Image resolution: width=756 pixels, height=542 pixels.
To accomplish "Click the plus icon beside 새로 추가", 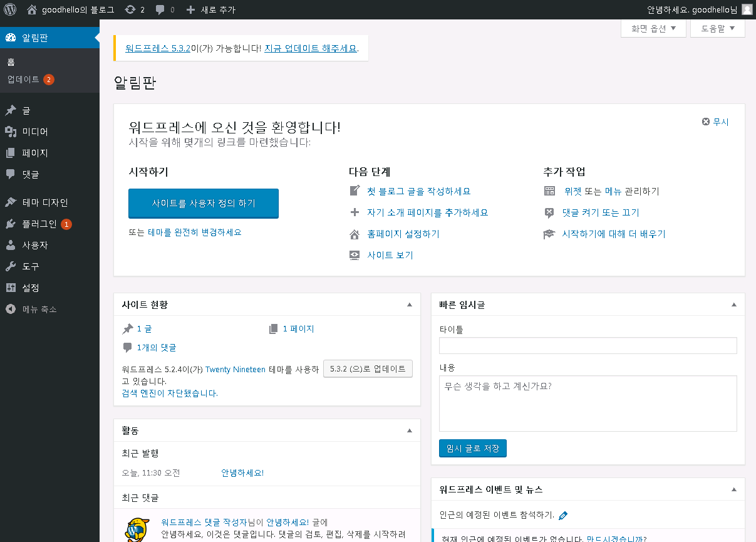I will click(x=191, y=9).
